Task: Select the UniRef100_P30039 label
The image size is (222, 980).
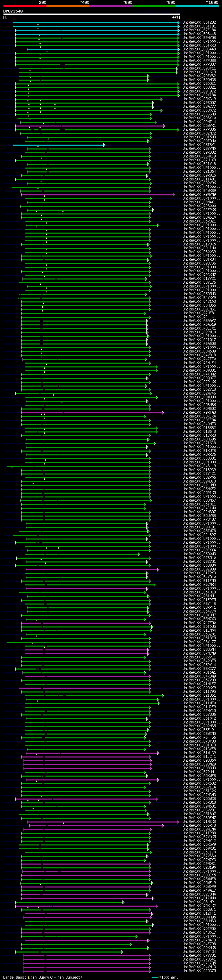Action: (199, 252)
